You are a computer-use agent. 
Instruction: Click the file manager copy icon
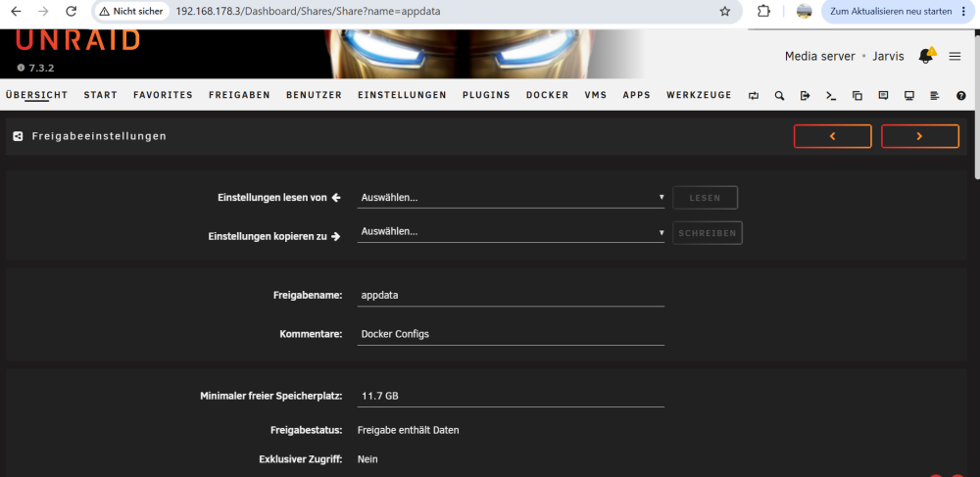tap(857, 96)
